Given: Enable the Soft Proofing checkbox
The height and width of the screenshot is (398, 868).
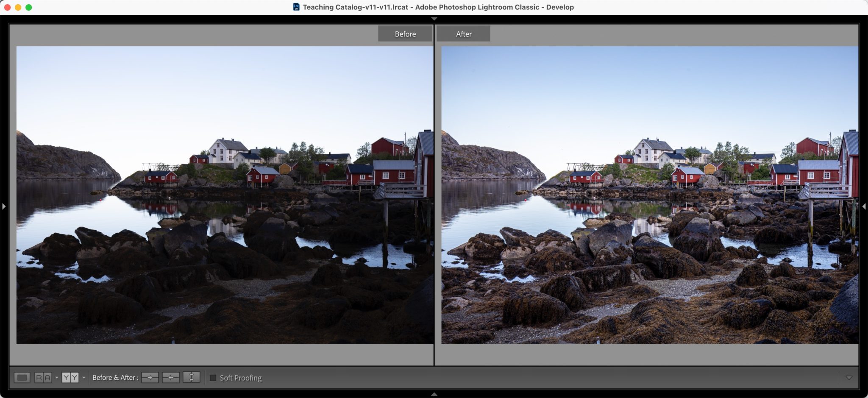Looking at the screenshot, I should click(x=213, y=377).
